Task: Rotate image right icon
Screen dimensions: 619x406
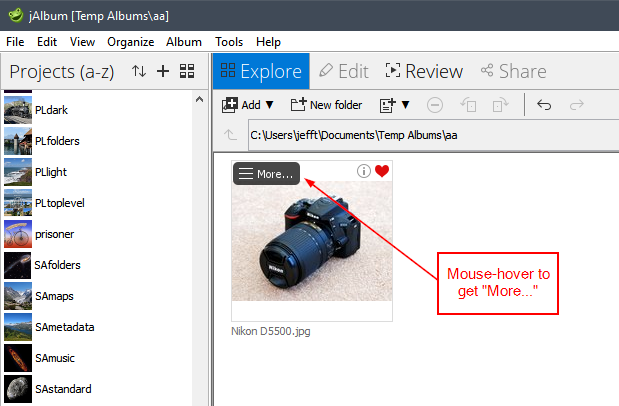Action: 501,105
